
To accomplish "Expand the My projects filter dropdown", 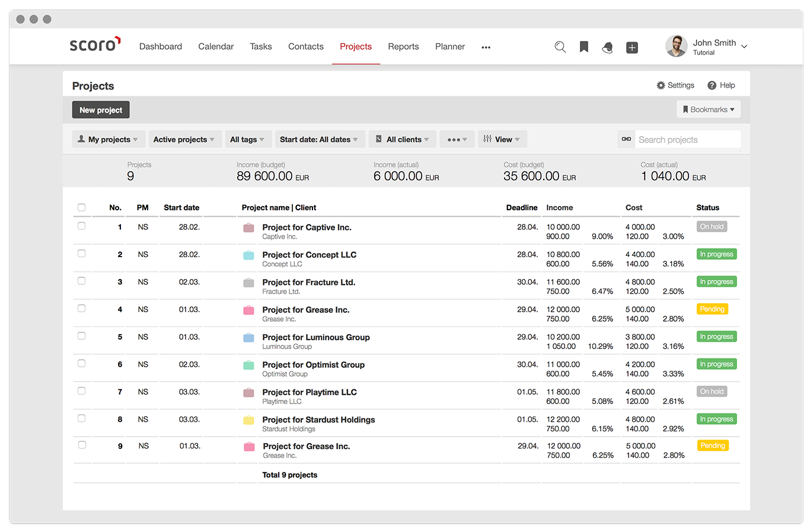I will 109,139.
